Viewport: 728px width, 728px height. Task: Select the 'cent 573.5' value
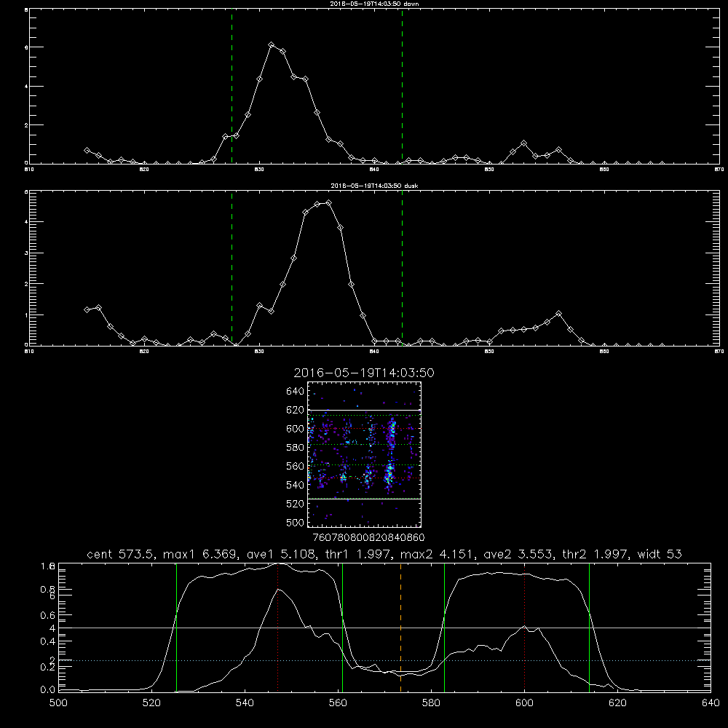click(x=120, y=554)
